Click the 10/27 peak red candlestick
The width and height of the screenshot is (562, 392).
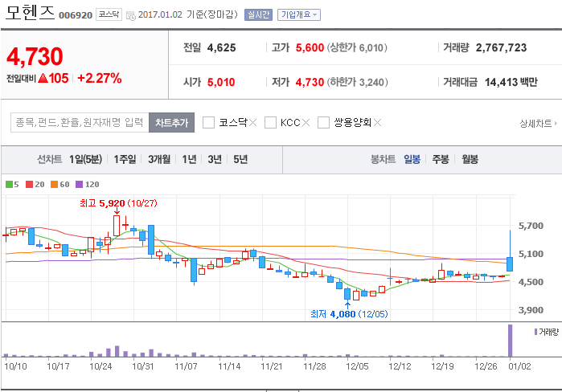click(x=117, y=226)
